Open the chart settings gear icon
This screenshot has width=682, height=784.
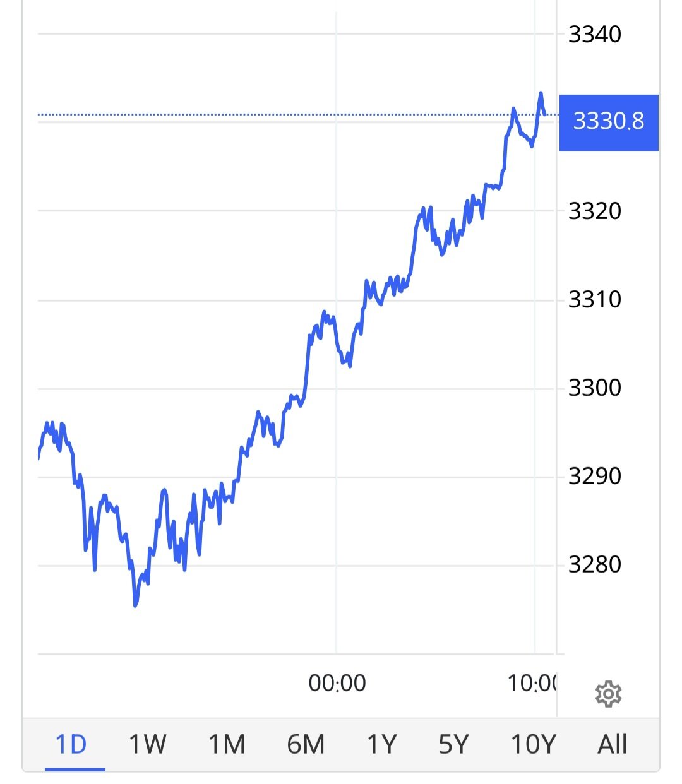click(x=608, y=694)
